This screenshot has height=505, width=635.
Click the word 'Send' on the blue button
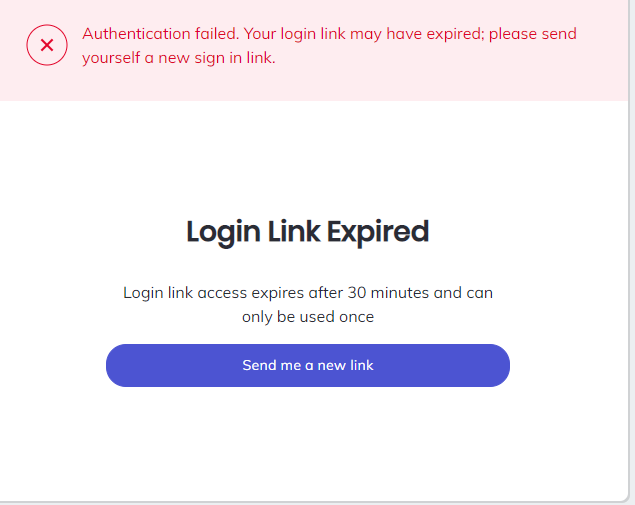(258, 365)
